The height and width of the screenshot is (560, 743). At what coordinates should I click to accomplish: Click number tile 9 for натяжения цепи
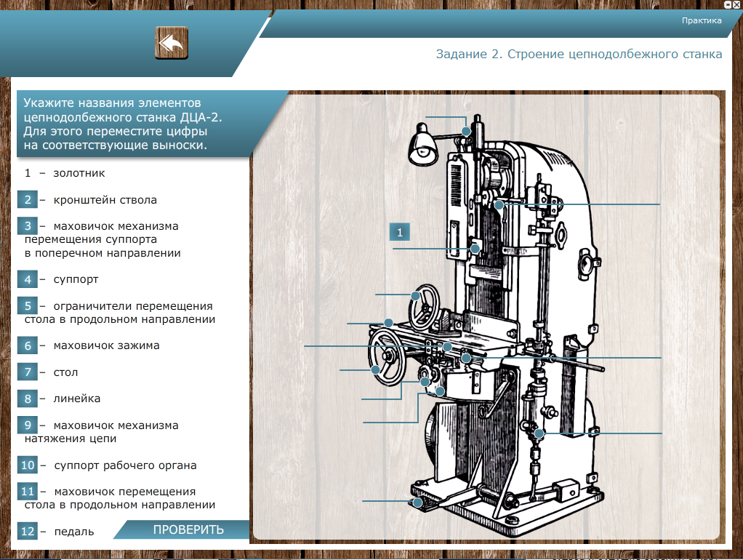point(28,425)
